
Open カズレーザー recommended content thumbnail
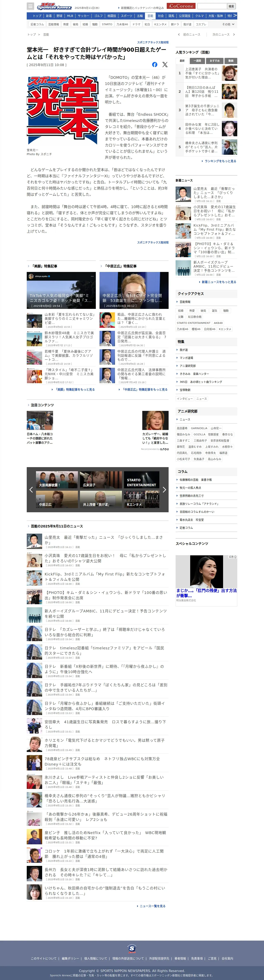155,420
